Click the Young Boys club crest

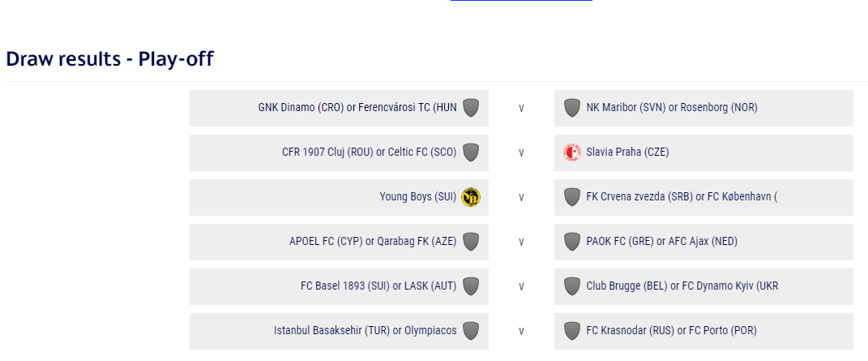471,197
